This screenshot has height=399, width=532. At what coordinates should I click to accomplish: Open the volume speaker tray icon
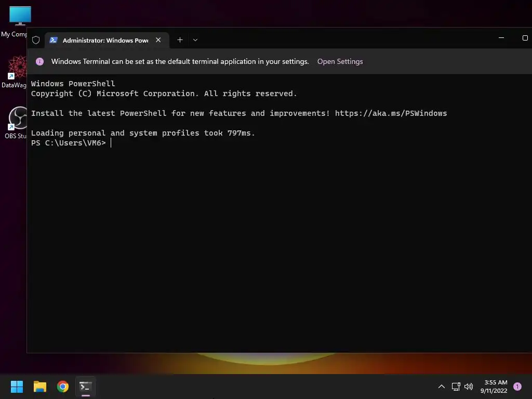click(x=469, y=387)
